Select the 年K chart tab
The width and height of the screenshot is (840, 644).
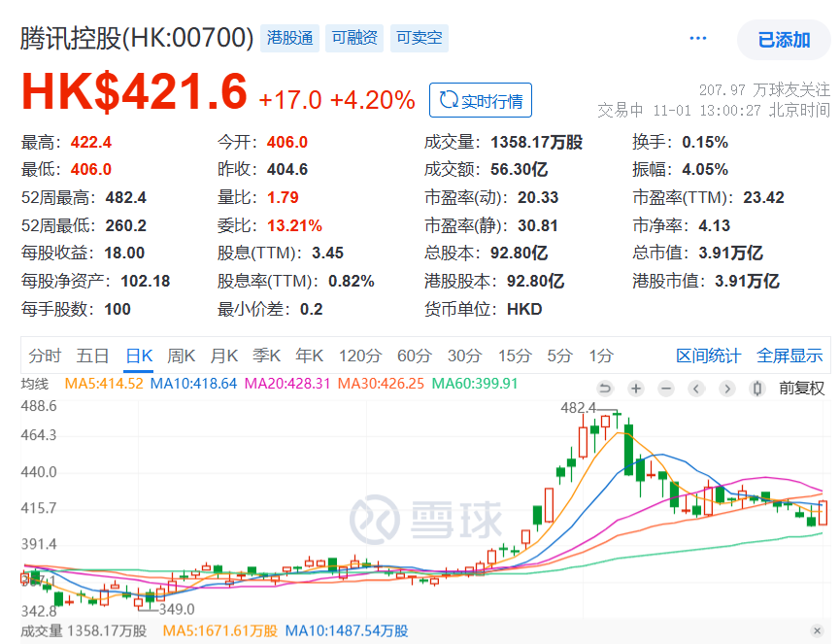[309, 356]
